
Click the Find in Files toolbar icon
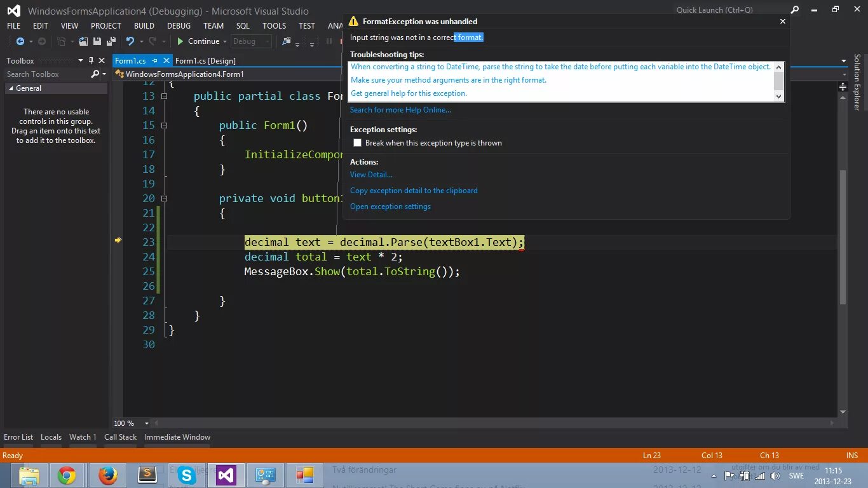(x=287, y=41)
